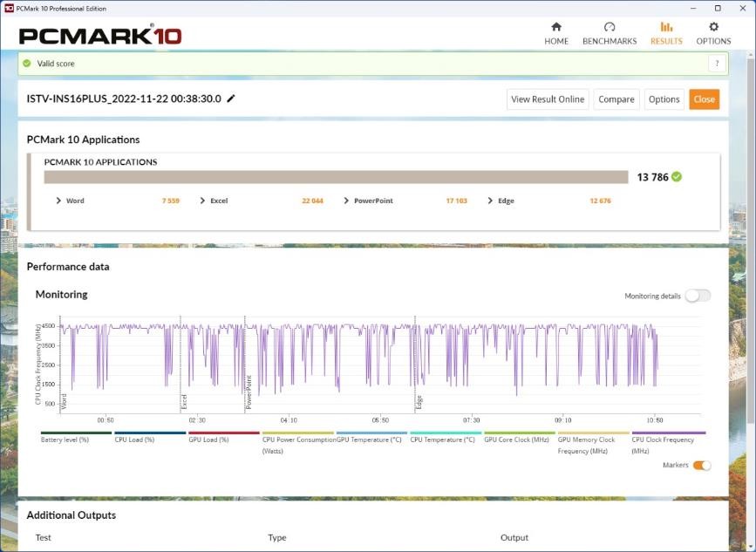Click the Output column header
The image size is (756, 552).
coord(514,537)
